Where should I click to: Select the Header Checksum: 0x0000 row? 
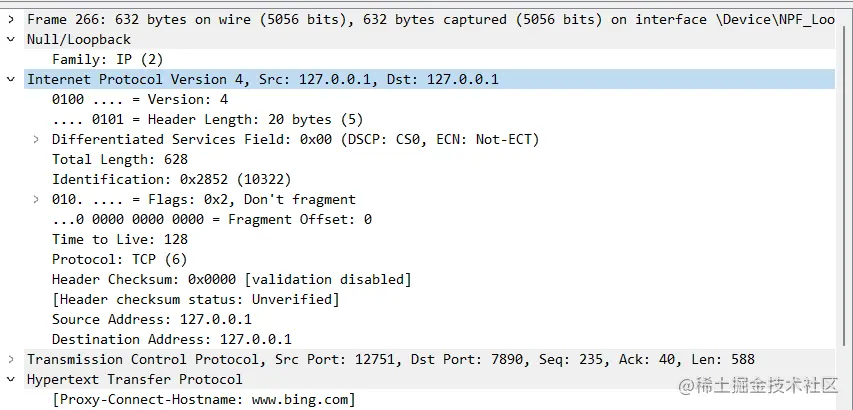(x=232, y=280)
